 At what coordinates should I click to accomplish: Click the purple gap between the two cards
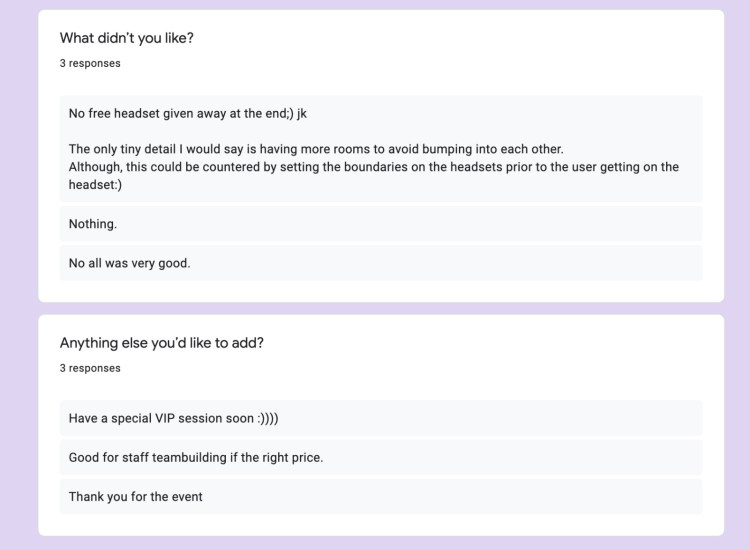380,309
